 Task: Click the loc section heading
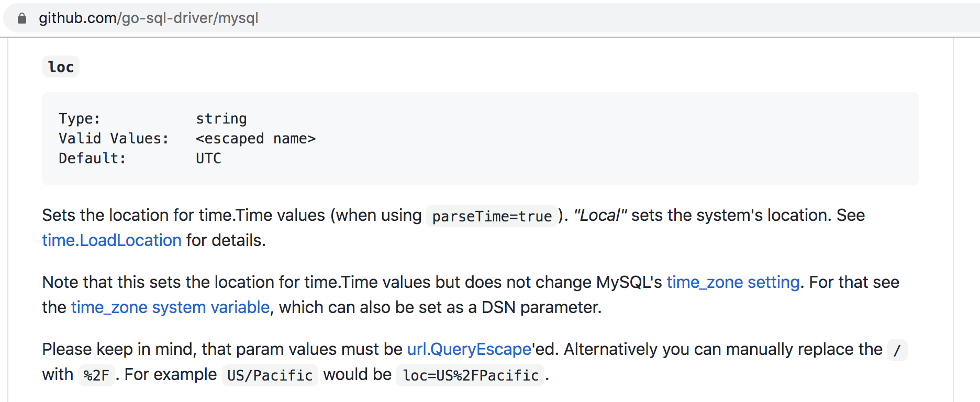click(60, 66)
